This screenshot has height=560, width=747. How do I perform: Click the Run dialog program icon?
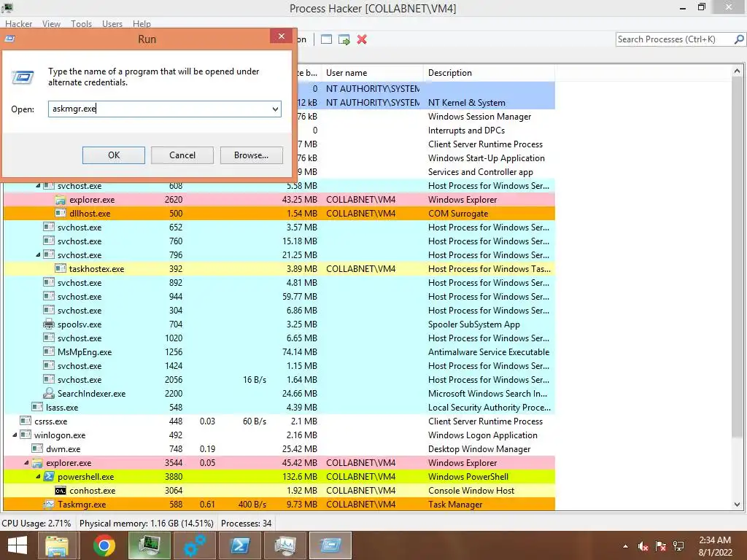tap(23, 77)
